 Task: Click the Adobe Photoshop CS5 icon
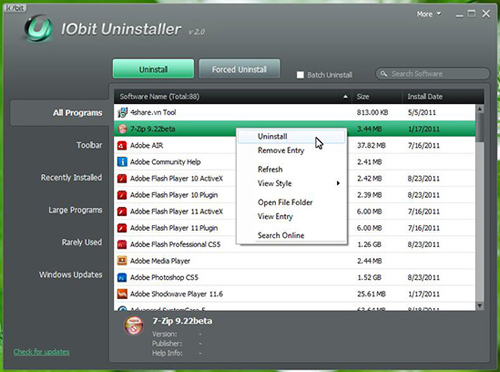pyautogui.click(x=122, y=278)
